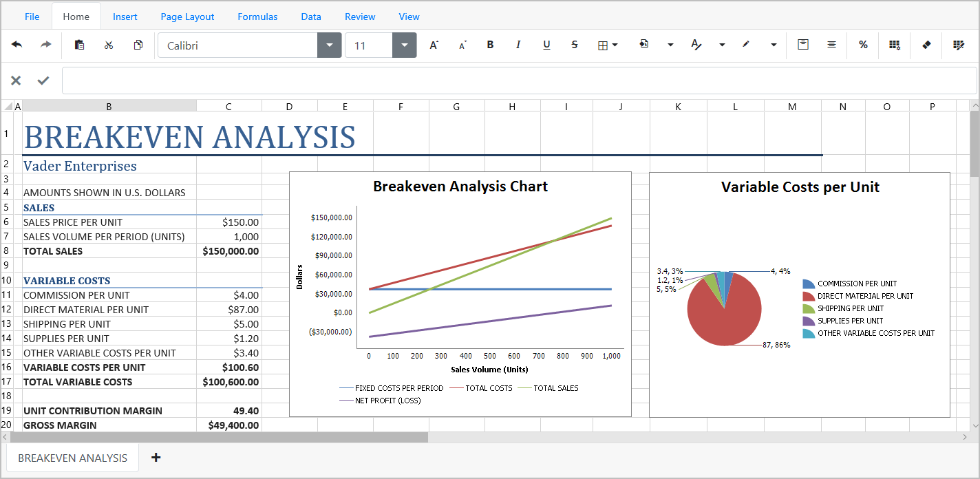Viewport: 980px width, 479px height.
Task: Toggle italic formatting
Action: click(x=518, y=45)
